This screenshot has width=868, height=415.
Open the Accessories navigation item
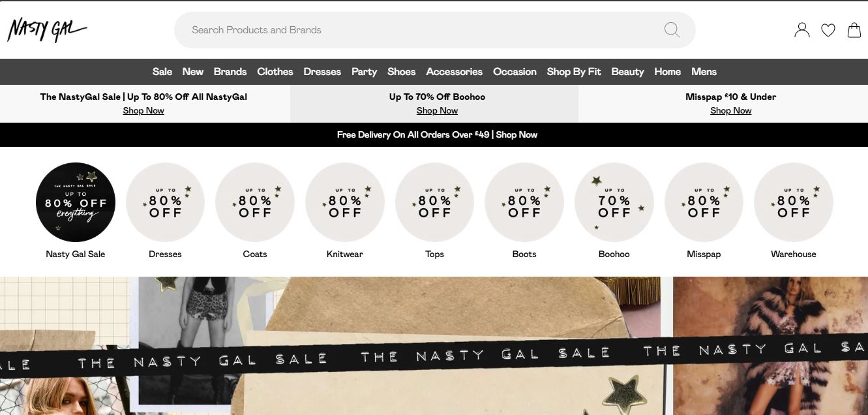454,72
